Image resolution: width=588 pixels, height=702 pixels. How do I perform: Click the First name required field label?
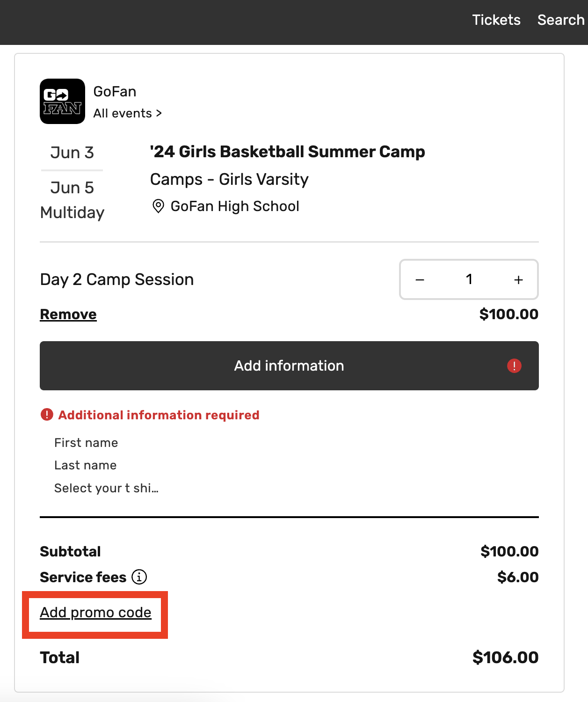point(86,443)
